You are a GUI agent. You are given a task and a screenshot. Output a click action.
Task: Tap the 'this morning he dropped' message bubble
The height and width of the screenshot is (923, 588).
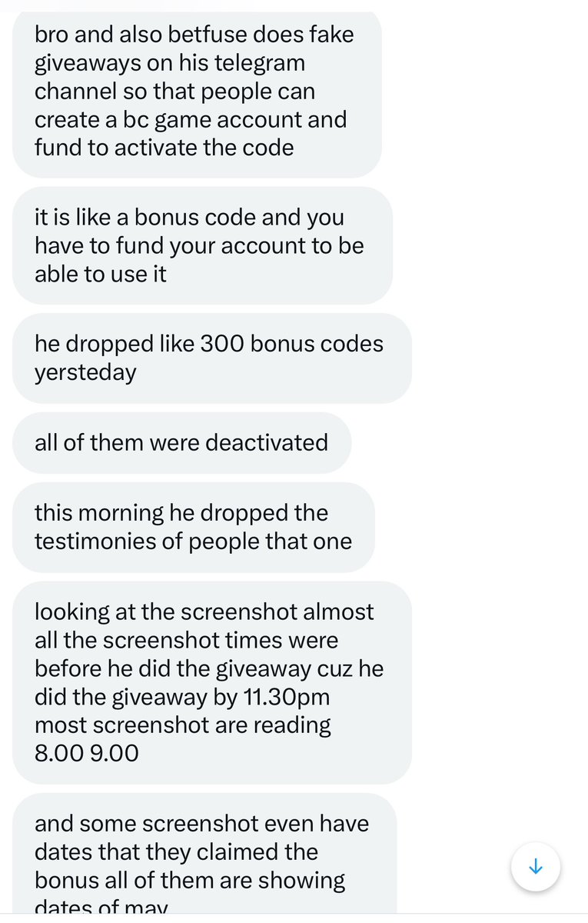coord(194,527)
